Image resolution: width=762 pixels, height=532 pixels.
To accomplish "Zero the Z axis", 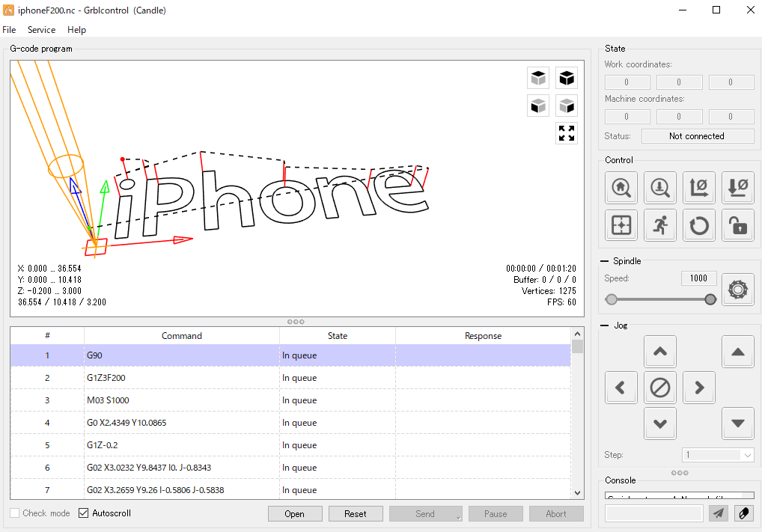I will point(738,188).
